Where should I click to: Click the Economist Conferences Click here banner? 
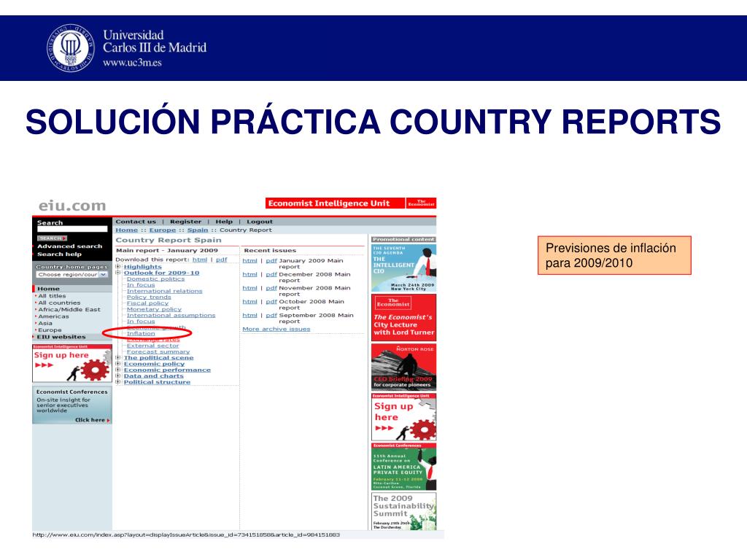point(72,405)
